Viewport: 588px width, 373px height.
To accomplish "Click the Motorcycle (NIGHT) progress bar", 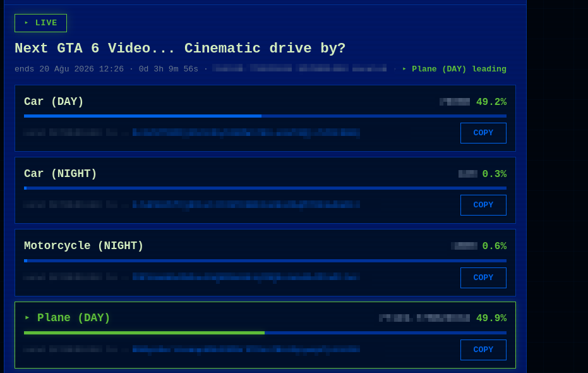I will pyautogui.click(x=265, y=260).
